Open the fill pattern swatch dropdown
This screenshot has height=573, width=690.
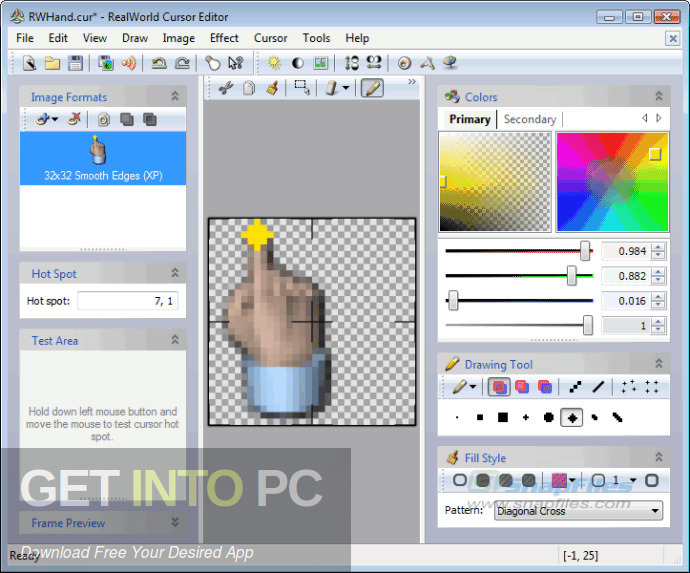point(572,480)
